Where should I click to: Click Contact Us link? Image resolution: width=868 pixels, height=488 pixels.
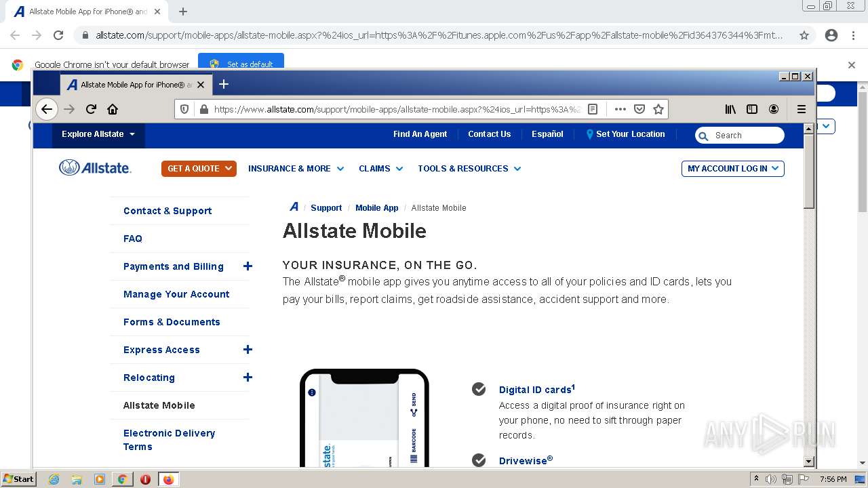489,134
